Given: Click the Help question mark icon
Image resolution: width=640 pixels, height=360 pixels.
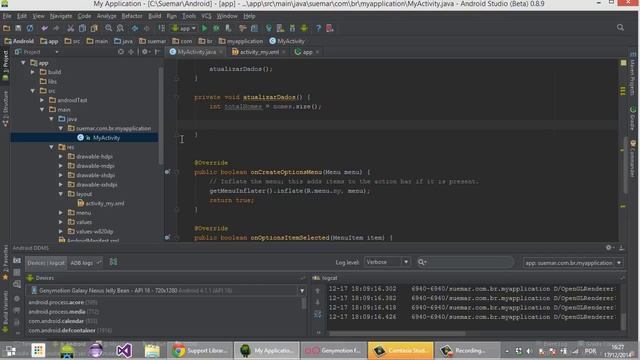Looking at the screenshot, I should click(318, 28).
